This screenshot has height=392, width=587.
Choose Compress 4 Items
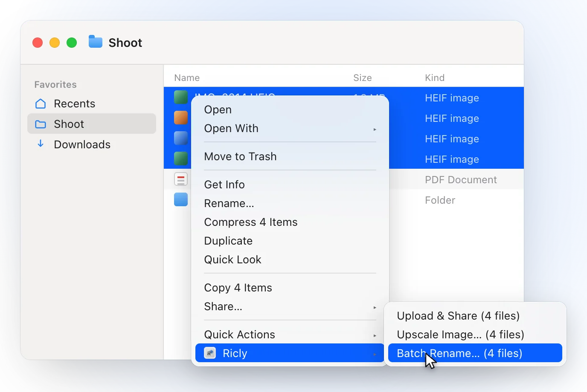tap(290, 222)
